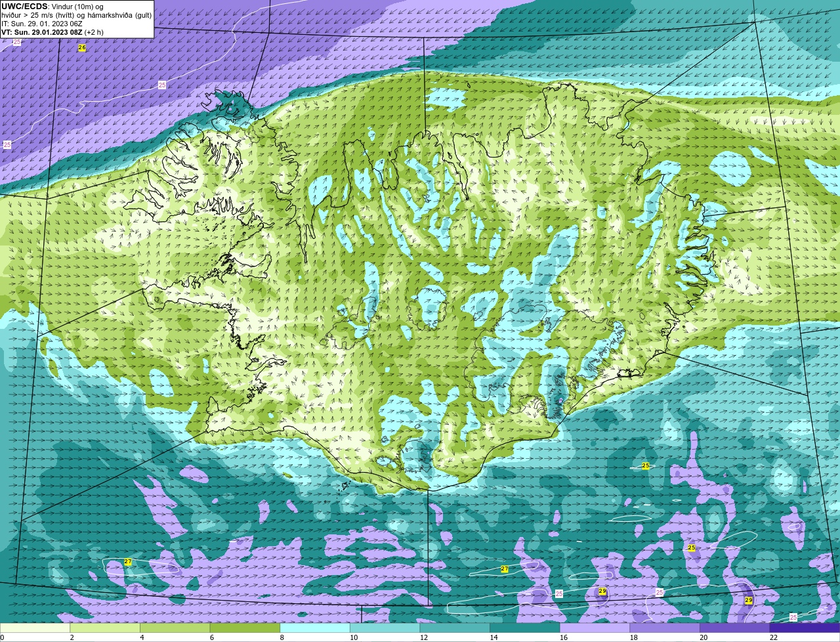The width and height of the screenshot is (840, 642).
Task: Pick the dark teal 14–16 m/s legend swatch
Action: 525,628
